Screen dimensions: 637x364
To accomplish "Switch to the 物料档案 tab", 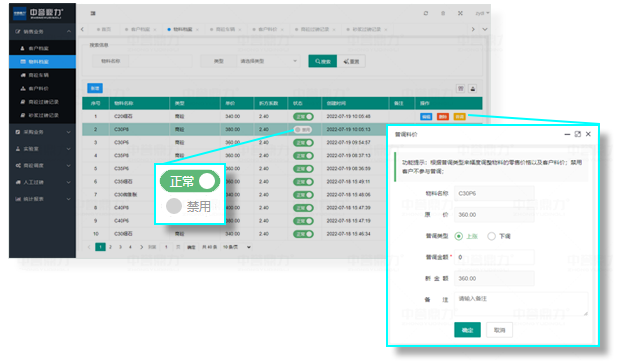I will pyautogui.click(x=182, y=30).
